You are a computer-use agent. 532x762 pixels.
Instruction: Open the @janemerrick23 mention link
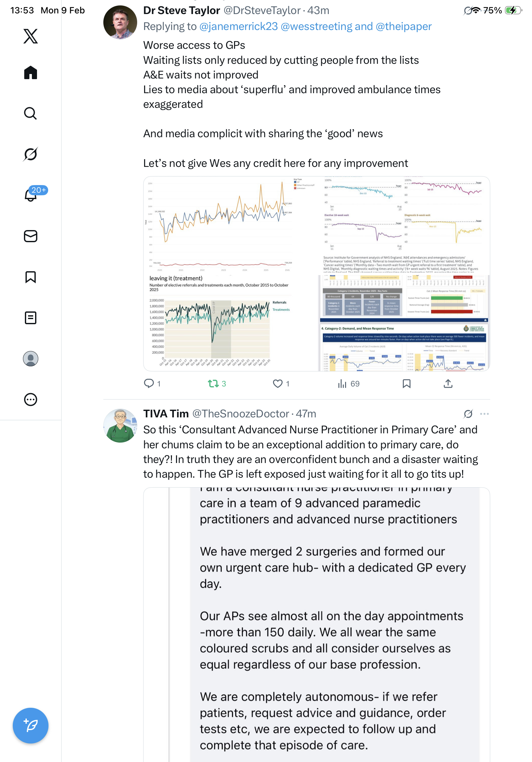[x=238, y=26]
